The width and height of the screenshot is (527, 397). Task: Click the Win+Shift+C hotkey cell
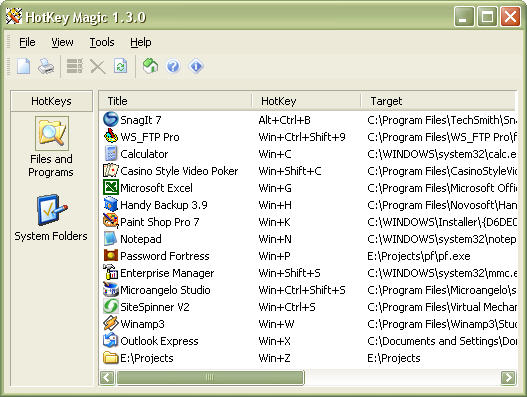(289, 171)
